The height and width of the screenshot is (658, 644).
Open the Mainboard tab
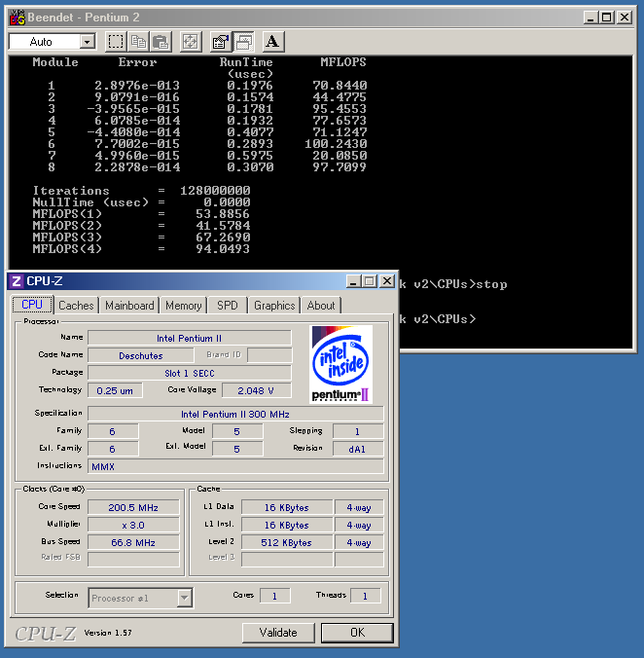click(129, 305)
